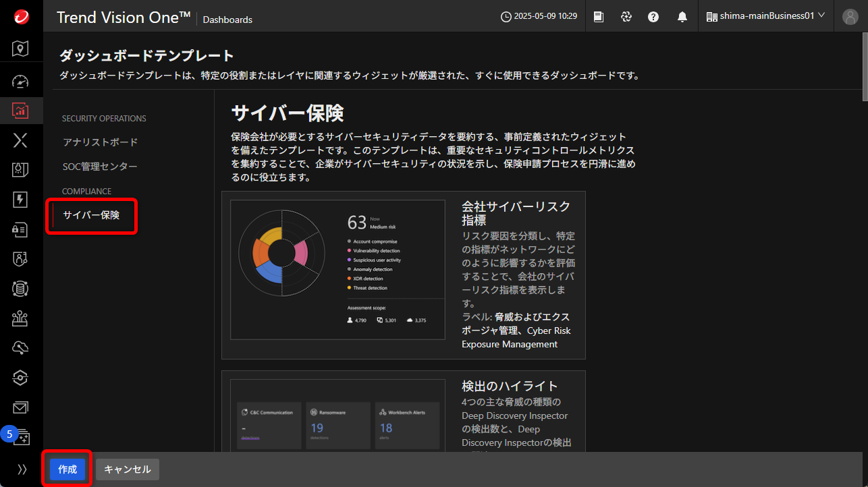The height and width of the screenshot is (487, 868).
Task: Open the shield with user sidebar icon
Action: coord(21,258)
